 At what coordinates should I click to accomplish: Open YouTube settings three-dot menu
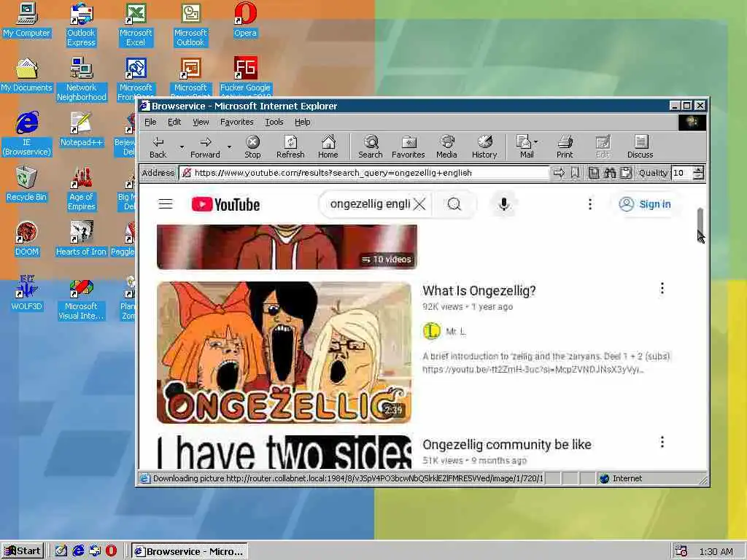pyautogui.click(x=589, y=204)
